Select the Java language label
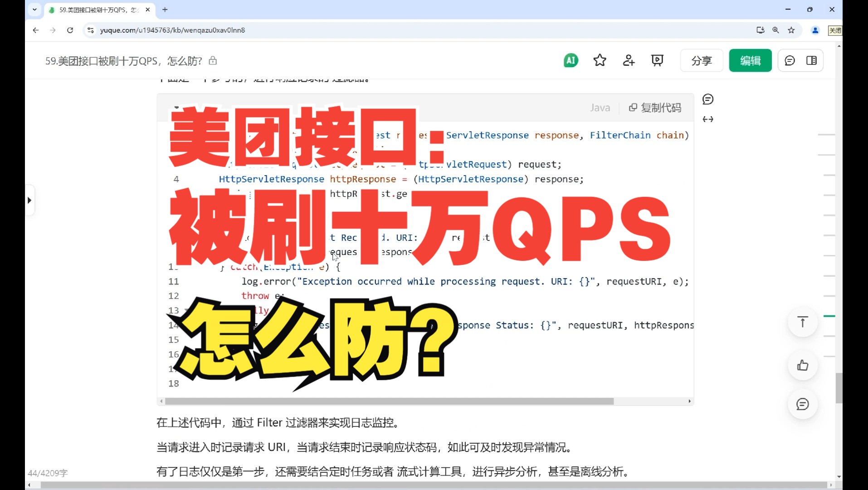The width and height of the screenshot is (868, 490). coord(600,108)
